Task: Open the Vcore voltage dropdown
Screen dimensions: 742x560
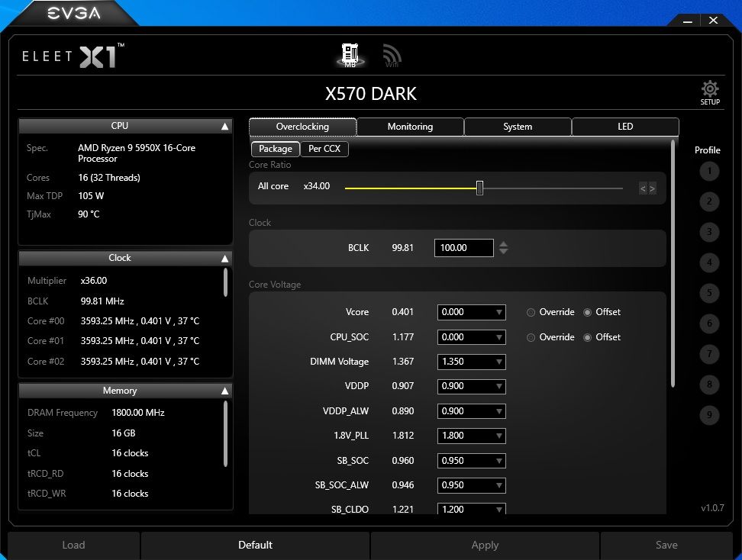Action: click(x=471, y=312)
